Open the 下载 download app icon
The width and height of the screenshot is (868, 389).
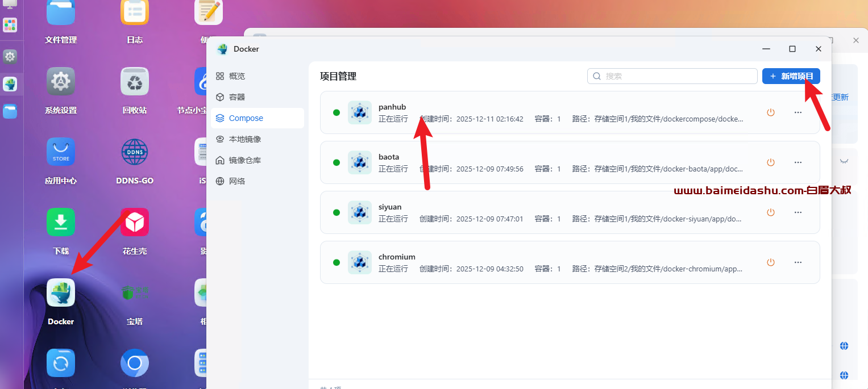coord(61,223)
